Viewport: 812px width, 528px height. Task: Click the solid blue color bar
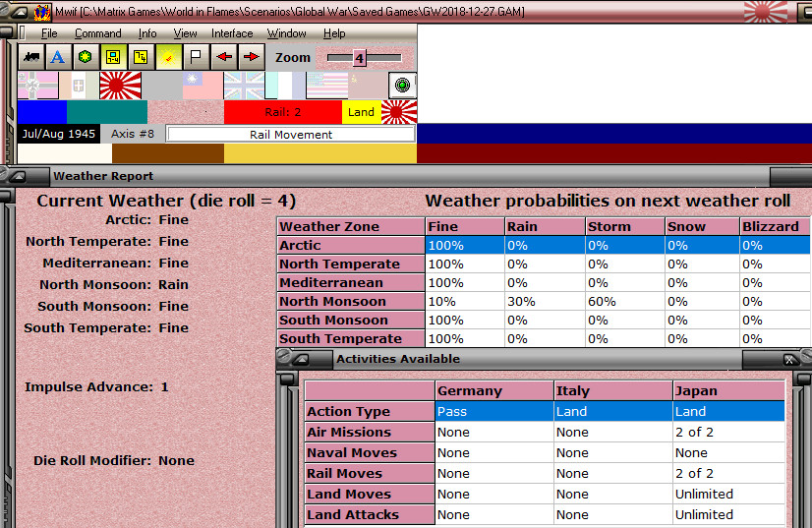pyautogui.click(x=42, y=112)
